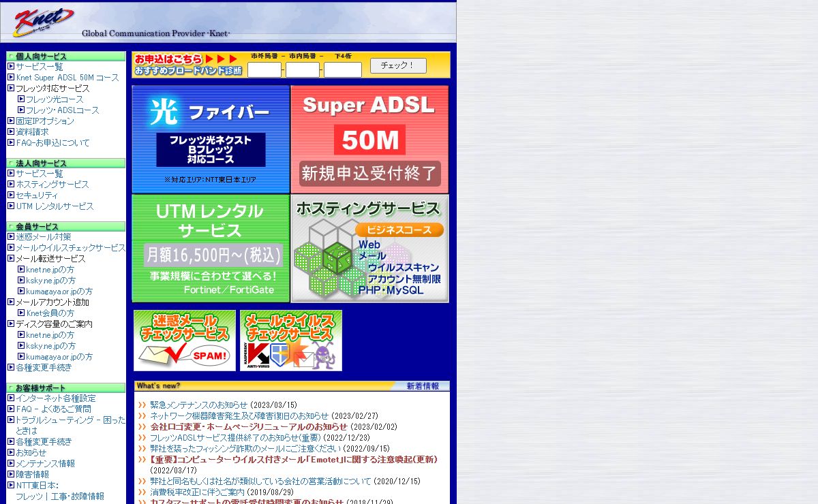Image resolution: width=818 pixels, height=504 pixels.
Task: Open knet.ne.jpの方 under メール転送サービス
Action: [50, 270]
